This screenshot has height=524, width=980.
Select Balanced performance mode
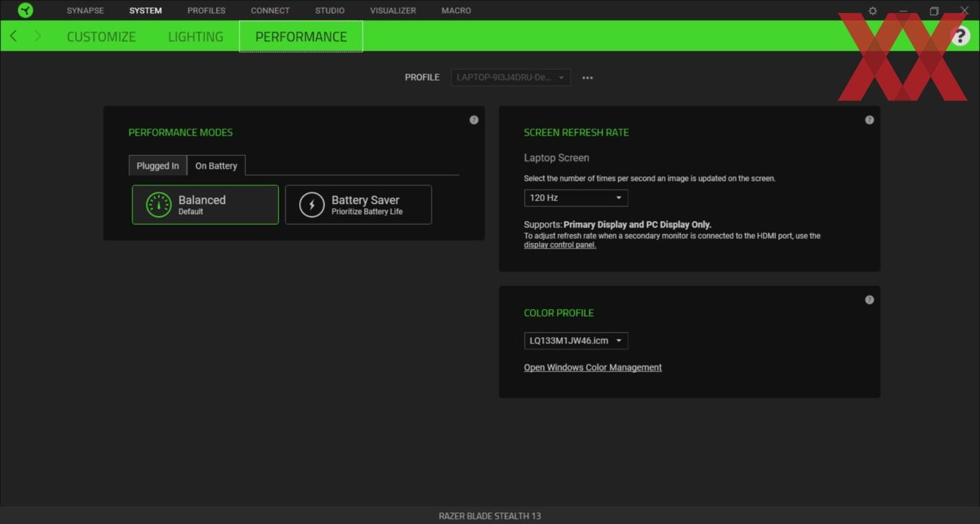(205, 205)
